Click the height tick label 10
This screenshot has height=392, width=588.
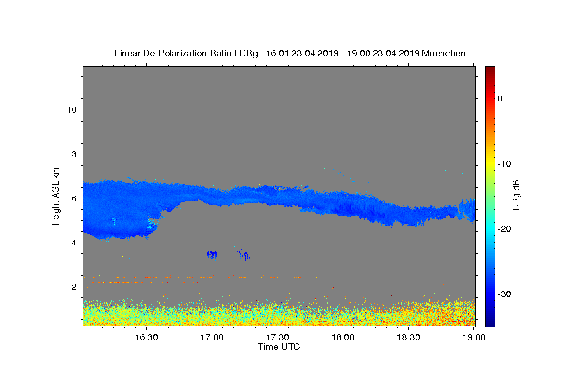[71, 109]
